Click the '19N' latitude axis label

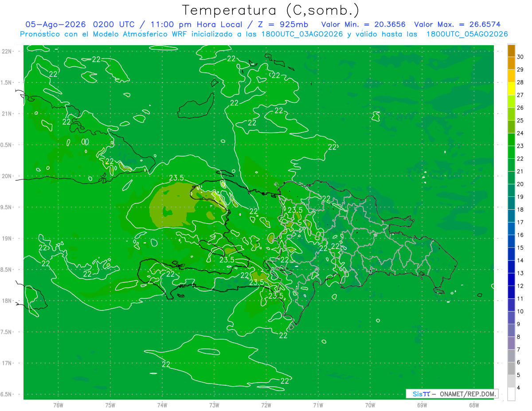point(7,239)
